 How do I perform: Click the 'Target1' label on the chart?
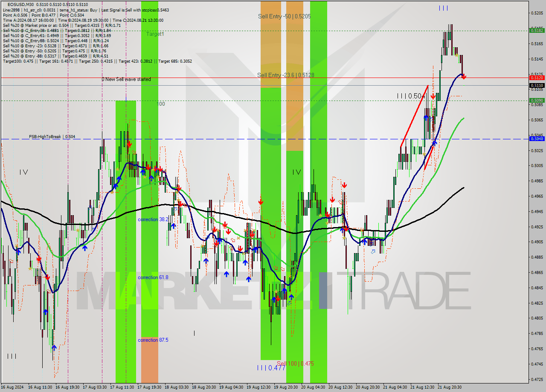(155, 34)
